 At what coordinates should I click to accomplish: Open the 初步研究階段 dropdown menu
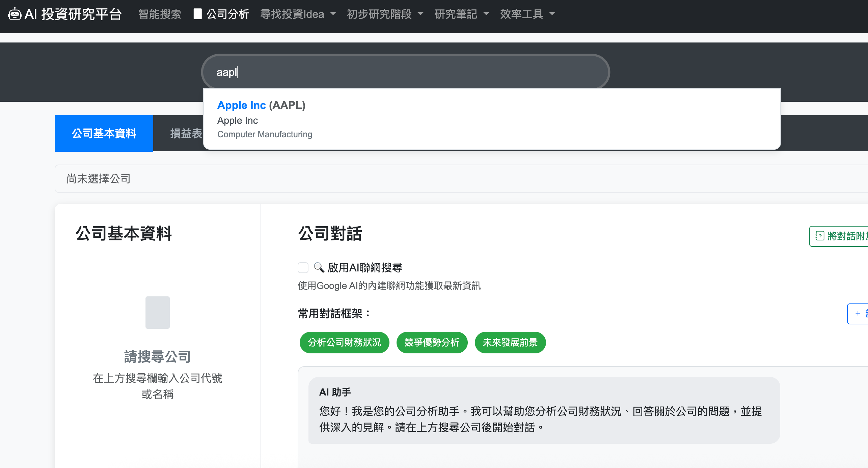[x=385, y=14]
